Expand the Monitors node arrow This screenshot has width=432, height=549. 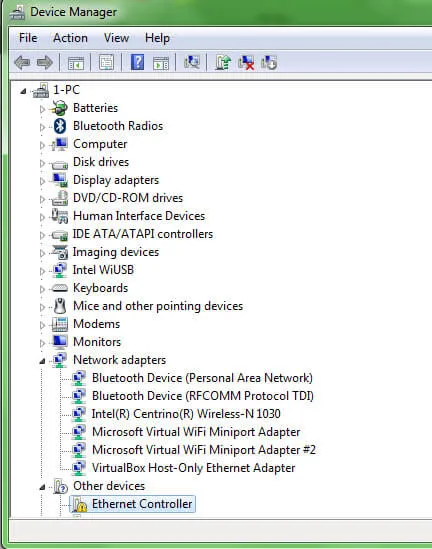42,343
